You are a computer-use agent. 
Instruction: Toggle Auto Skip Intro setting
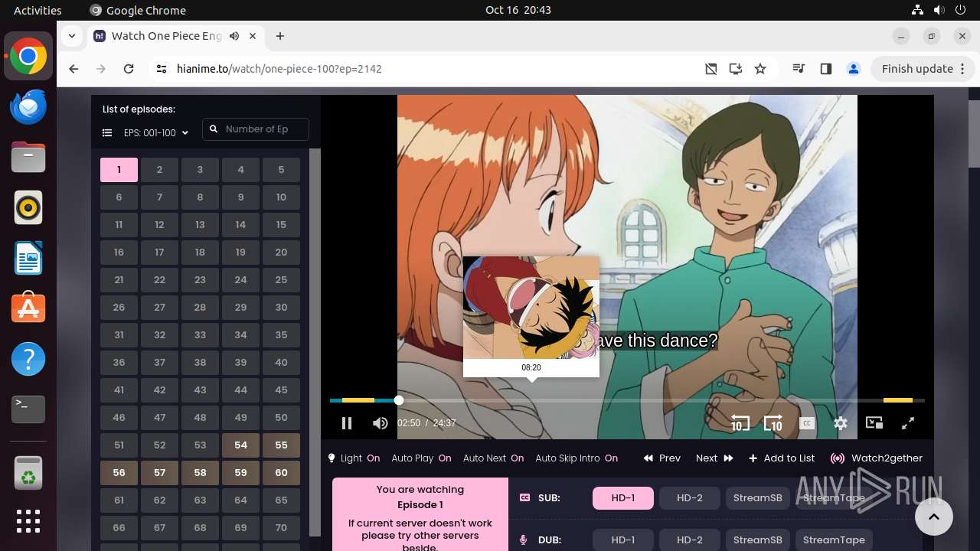pos(577,458)
